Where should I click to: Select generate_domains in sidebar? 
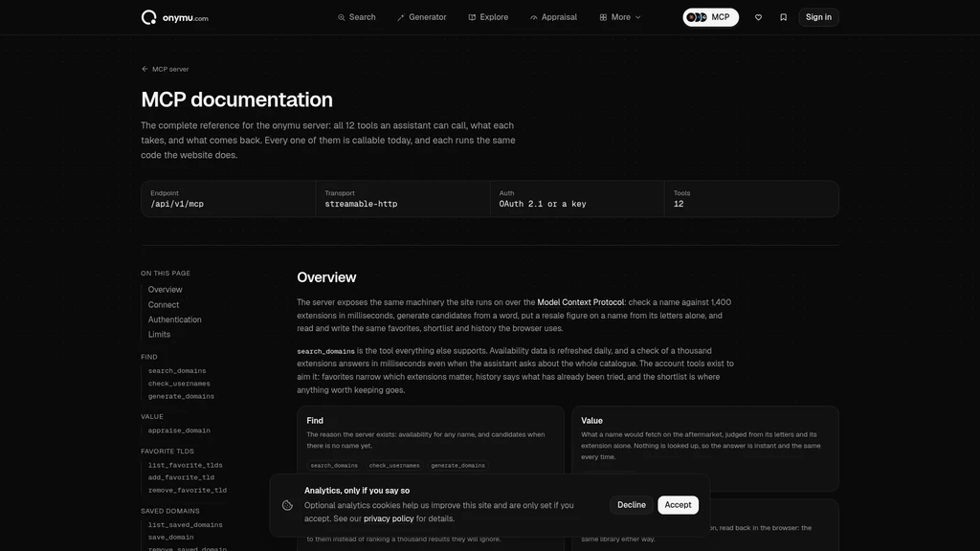[x=181, y=397]
